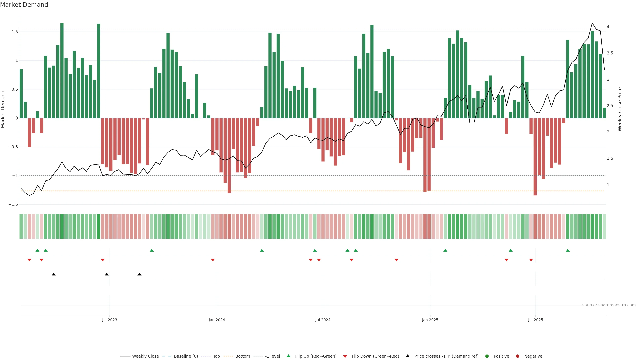Click the leftmost red Flip Down marker

[x=29, y=260]
